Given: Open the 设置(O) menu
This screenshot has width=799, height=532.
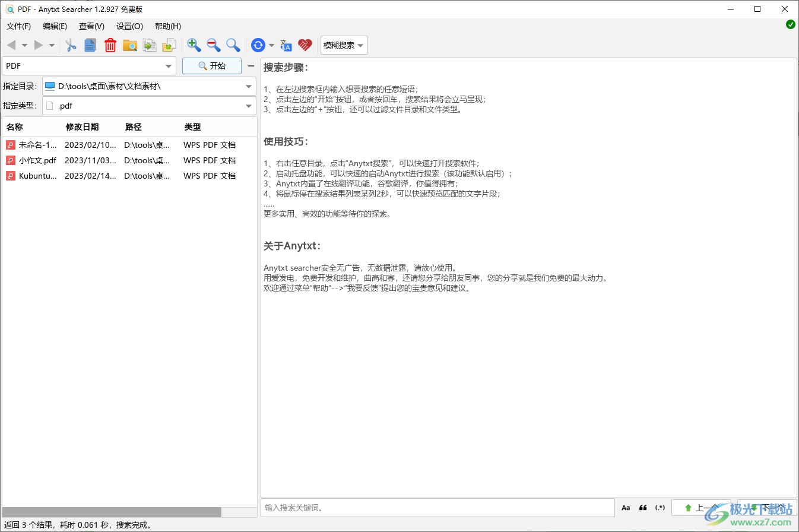Looking at the screenshot, I should click(x=129, y=26).
